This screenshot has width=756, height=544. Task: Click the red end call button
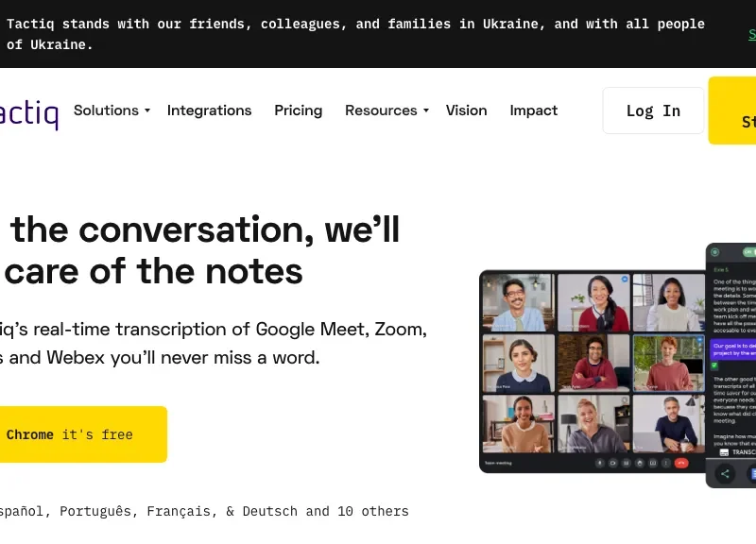[681, 463]
